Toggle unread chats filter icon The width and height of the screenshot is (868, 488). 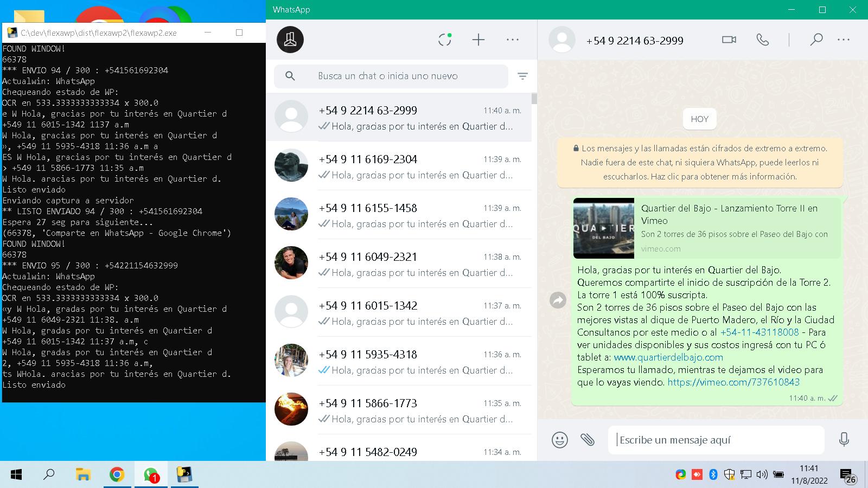[522, 76]
